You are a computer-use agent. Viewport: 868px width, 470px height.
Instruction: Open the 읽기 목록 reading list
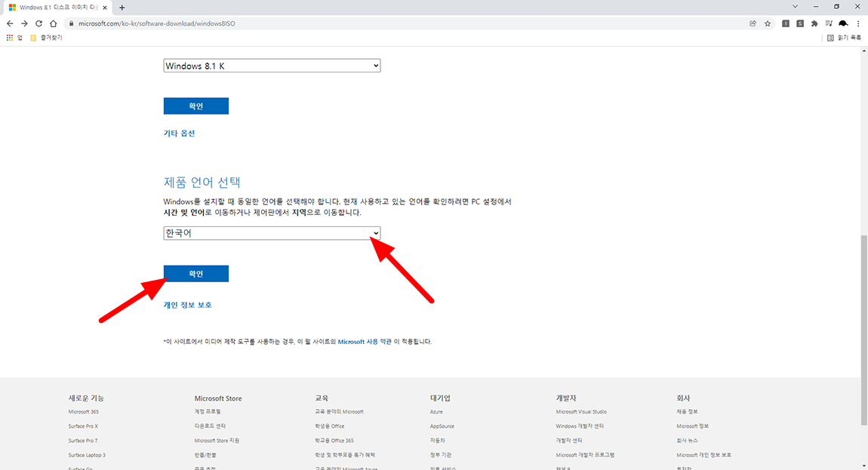point(844,38)
